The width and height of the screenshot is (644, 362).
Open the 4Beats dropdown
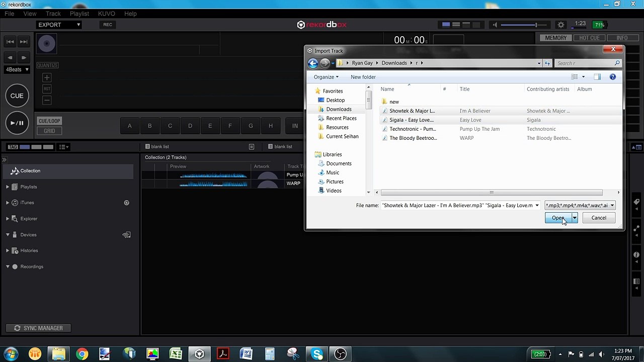tap(17, 69)
